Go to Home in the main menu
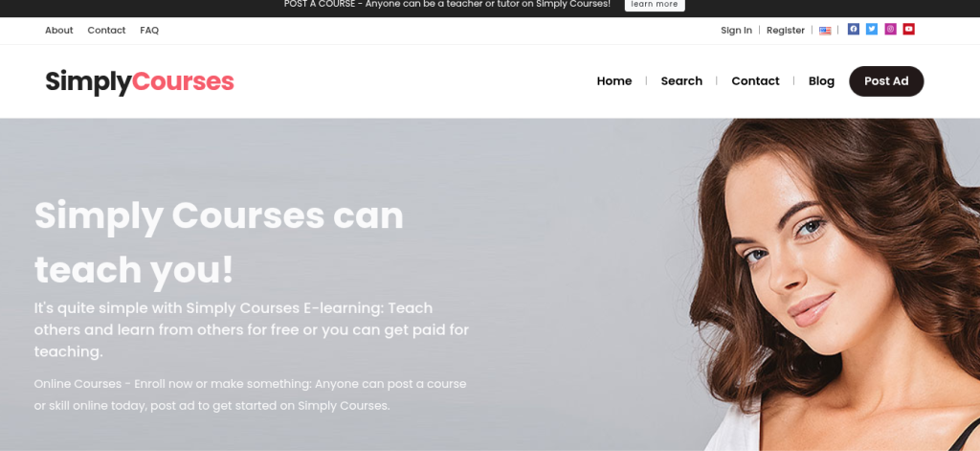Viewport: 980px width, 451px height. tap(614, 81)
